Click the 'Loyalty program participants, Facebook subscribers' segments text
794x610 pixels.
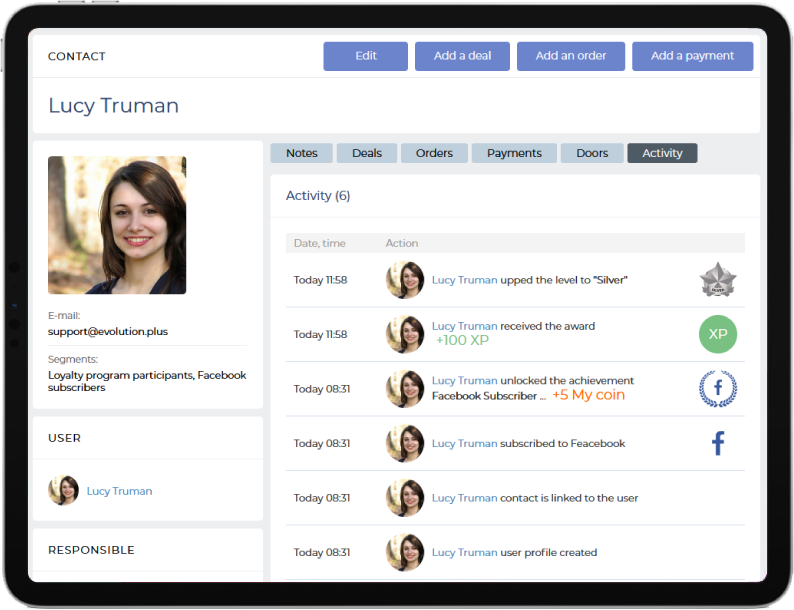pyautogui.click(x=147, y=381)
